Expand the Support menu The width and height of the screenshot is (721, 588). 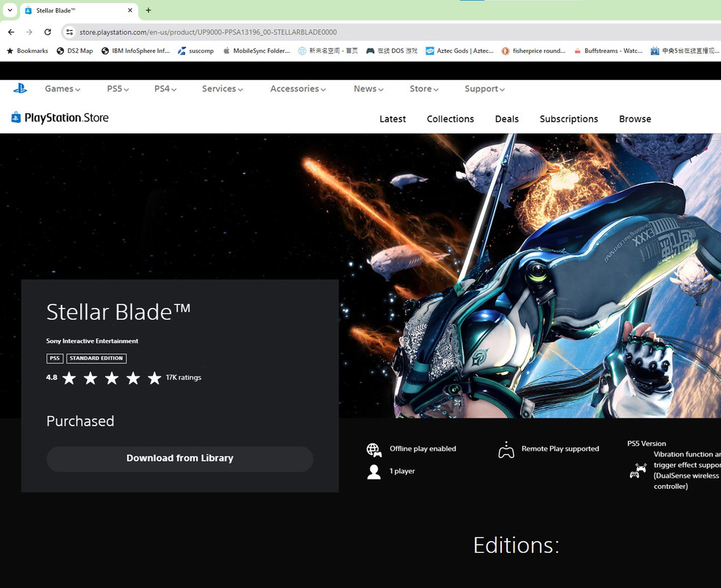(484, 89)
